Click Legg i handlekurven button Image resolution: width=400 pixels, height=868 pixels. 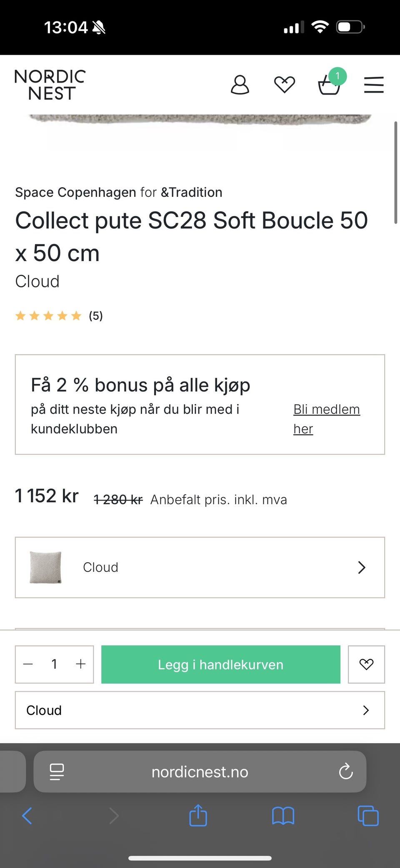[x=221, y=664]
